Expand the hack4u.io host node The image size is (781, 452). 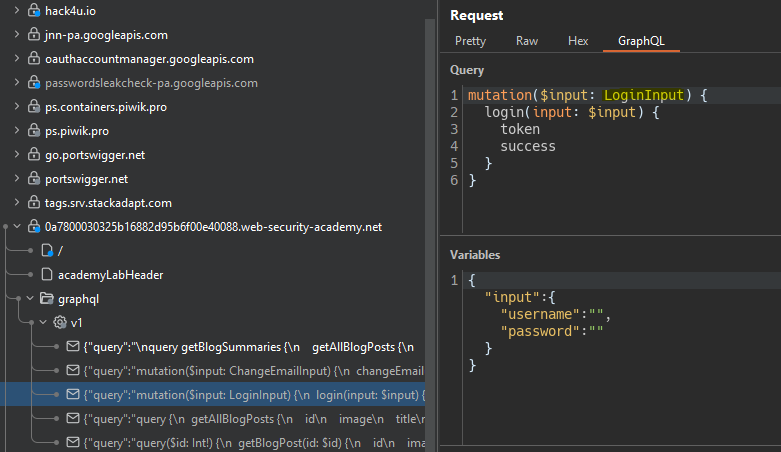[x=16, y=11]
